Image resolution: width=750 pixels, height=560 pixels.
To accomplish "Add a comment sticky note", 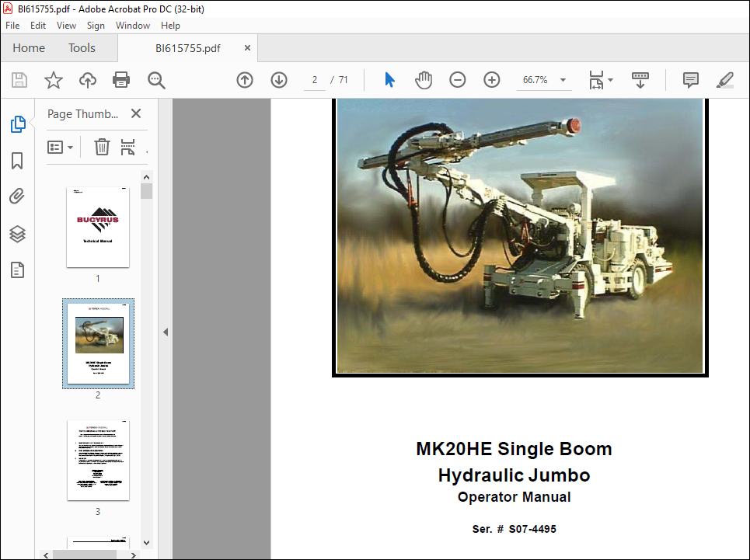I will click(691, 80).
